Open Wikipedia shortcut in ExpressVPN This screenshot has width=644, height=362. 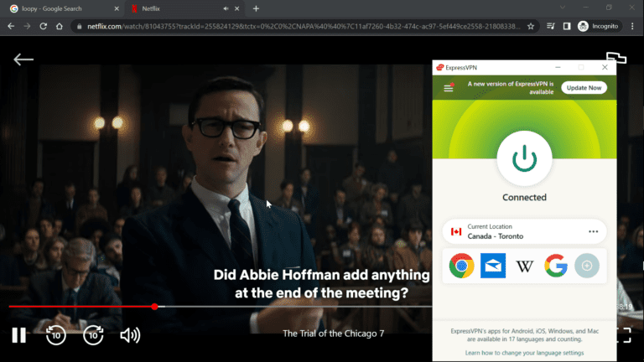point(524,266)
